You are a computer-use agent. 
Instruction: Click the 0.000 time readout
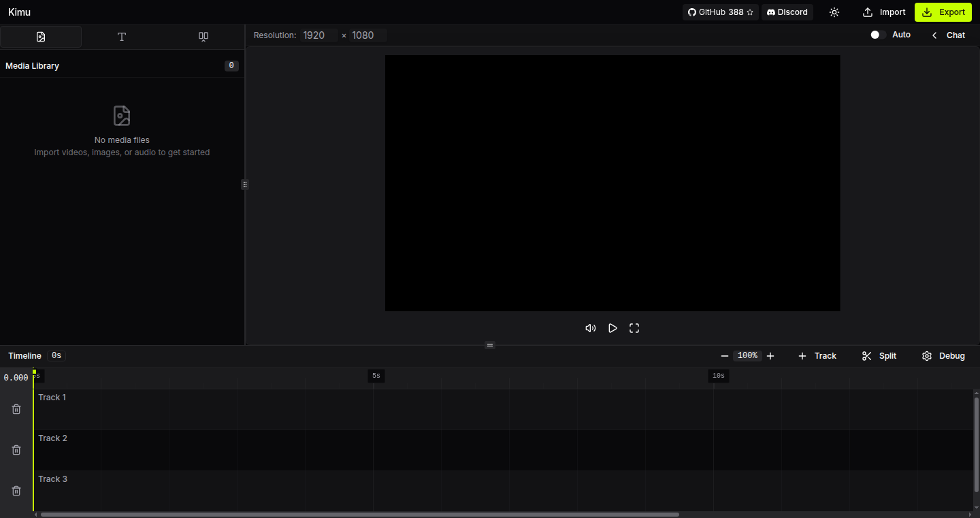16,378
